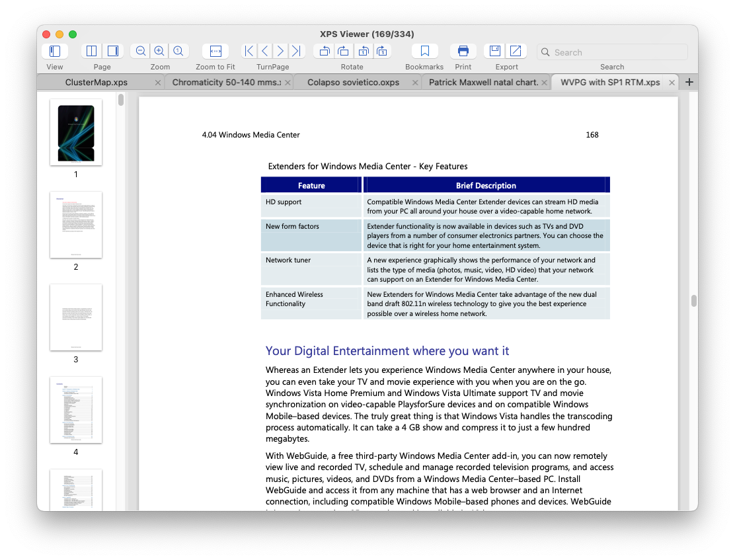Toggle the sidebar View icon

click(55, 51)
